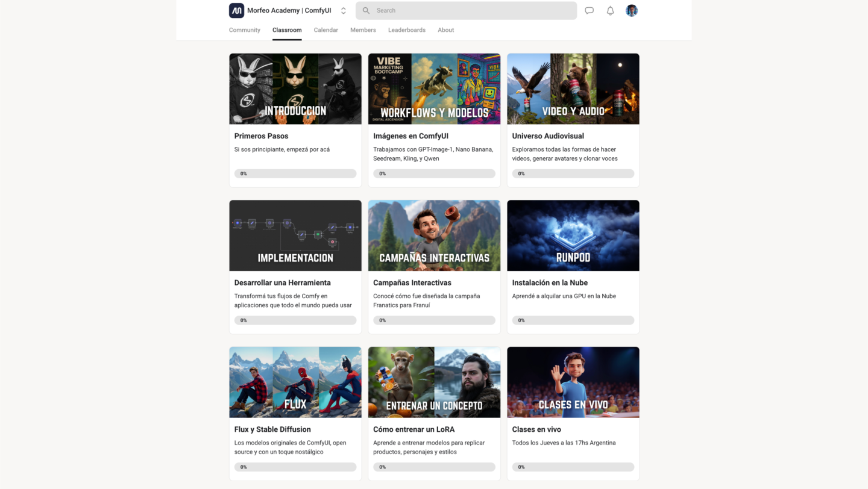Screen dimensions: 868x489
Task: Click description starting "Transformá tus flujos"
Action: coord(293,301)
